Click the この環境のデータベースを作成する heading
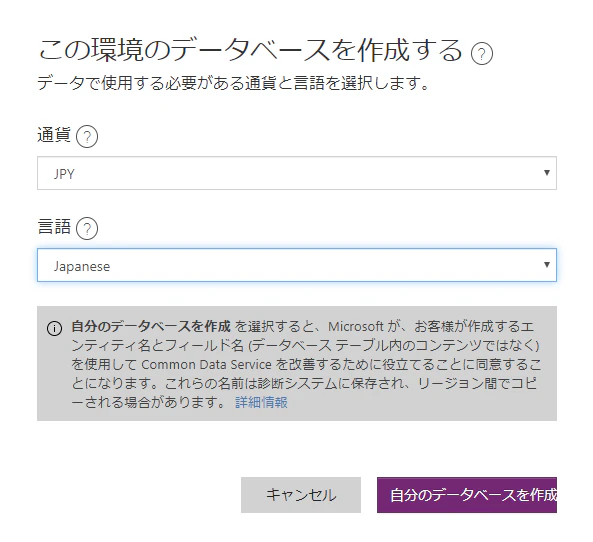Image resolution: width=593 pixels, height=542 pixels. 250,50
